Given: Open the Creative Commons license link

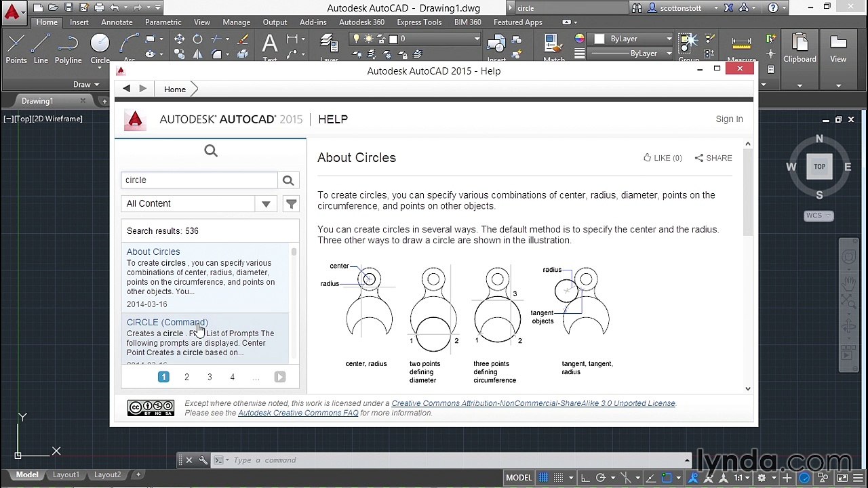Looking at the screenshot, I should click(x=533, y=403).
